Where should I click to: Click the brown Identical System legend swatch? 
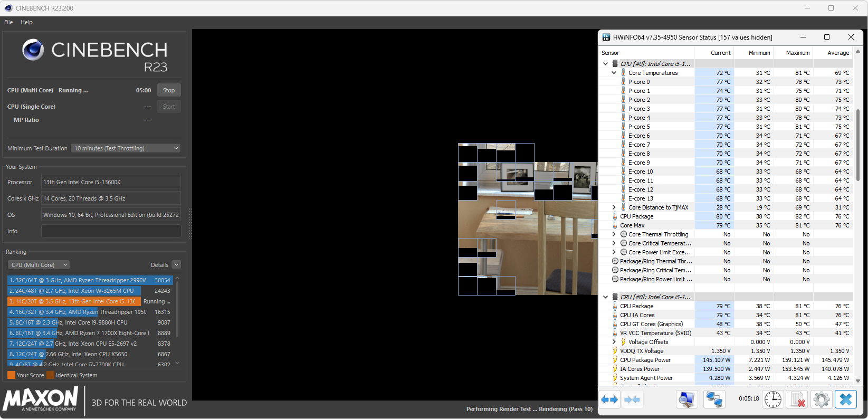50,375
